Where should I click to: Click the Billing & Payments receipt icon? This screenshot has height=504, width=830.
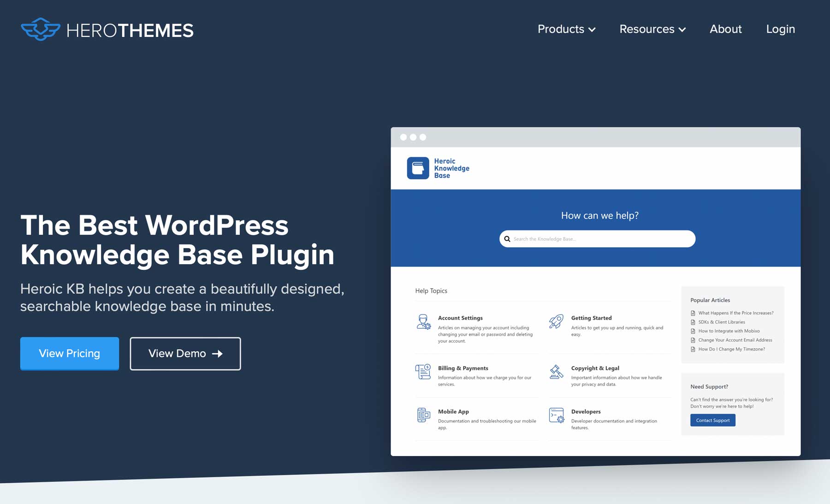point(423,373)
